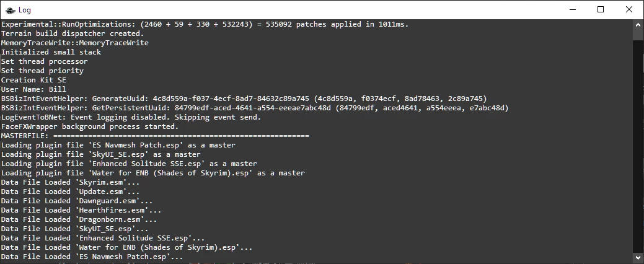Click the 'User Name: Bill' line
This screenshot has height=264, width=644.
pyautogui.click(x=33, y=89)
